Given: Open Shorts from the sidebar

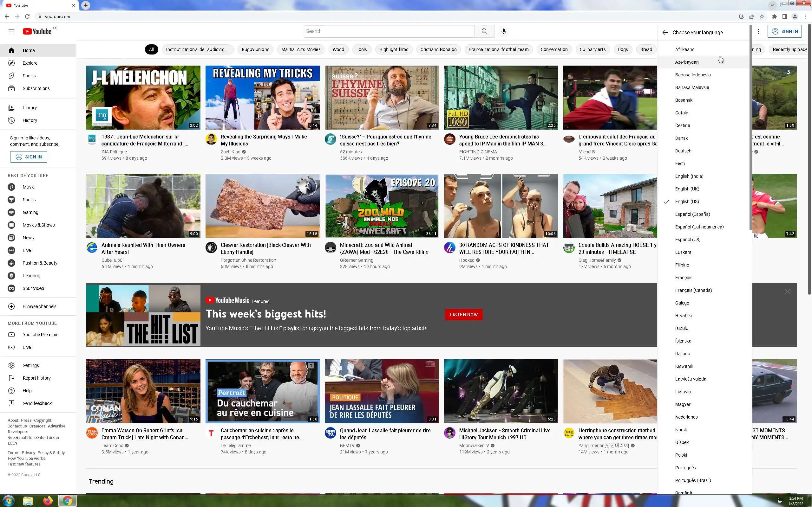Looking at the screenshot, I should [x=29, y=76].
